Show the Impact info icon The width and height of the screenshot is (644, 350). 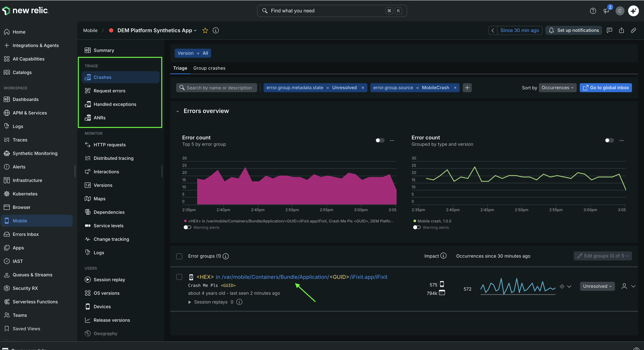click(x=443, y=256)
